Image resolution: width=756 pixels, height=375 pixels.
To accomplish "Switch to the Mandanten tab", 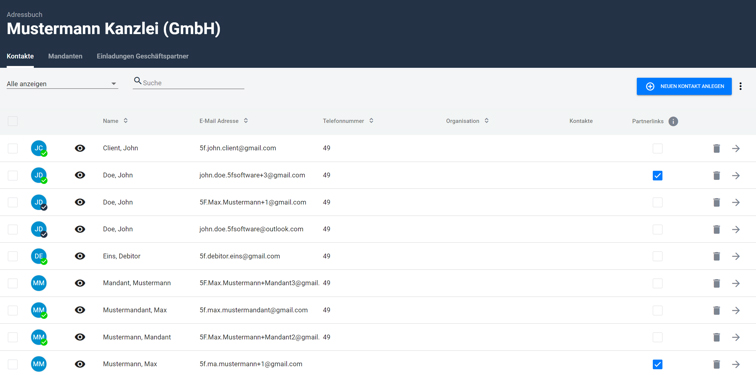I will 65,56.
